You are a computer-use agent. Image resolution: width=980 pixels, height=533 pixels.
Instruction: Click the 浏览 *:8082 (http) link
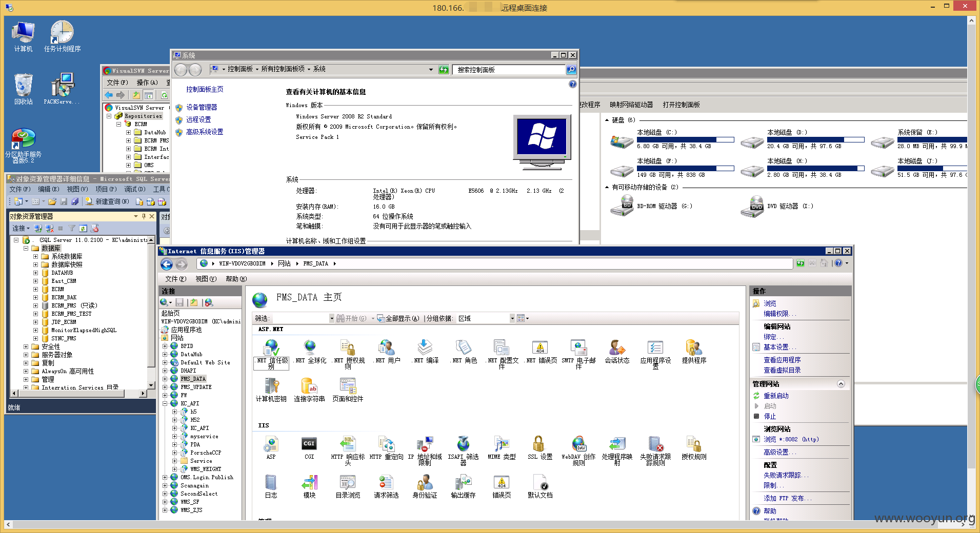[x=791, y=439]
